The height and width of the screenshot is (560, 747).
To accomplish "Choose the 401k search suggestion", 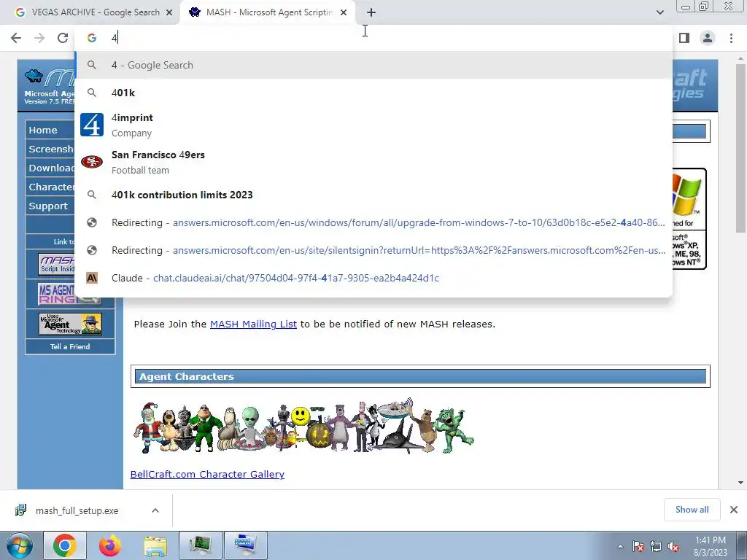I will coord(373,93).
